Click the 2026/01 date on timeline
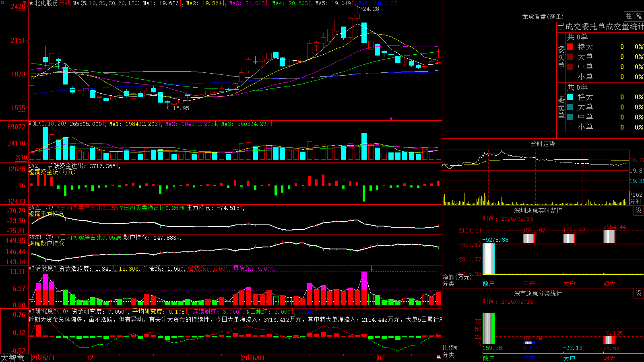 click(254, 358)
